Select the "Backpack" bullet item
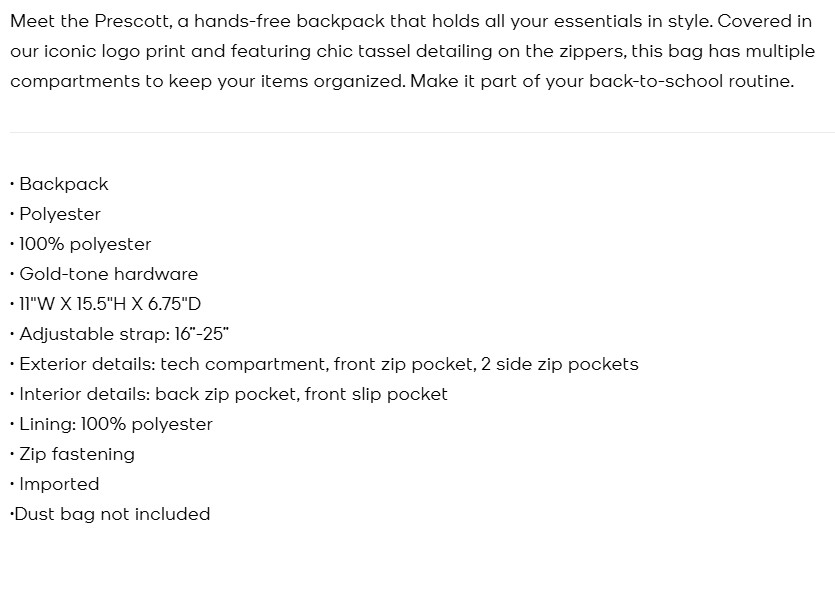 [63, 184]
